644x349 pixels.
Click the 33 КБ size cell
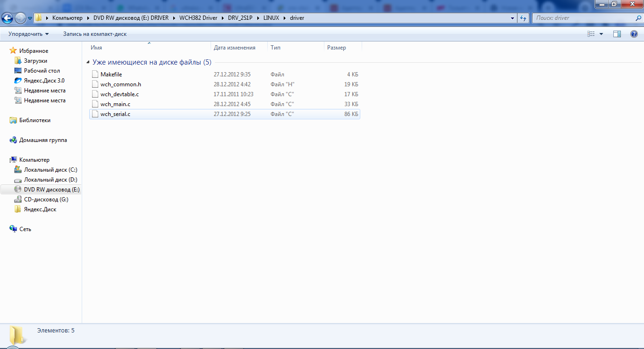(351, 104)
